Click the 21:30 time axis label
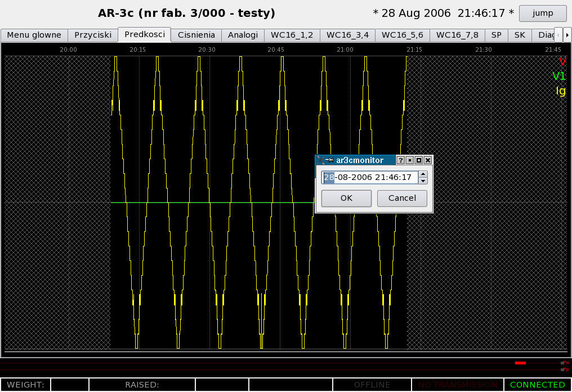Screen dimensions: 572x392 (x=484, y=49)
